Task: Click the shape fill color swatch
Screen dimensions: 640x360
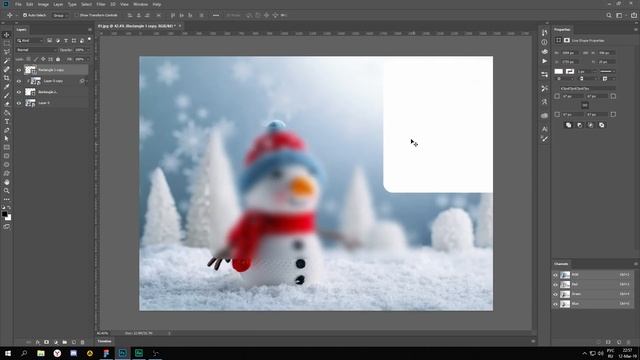Action: pyautogui.click(x=558, y=71)
